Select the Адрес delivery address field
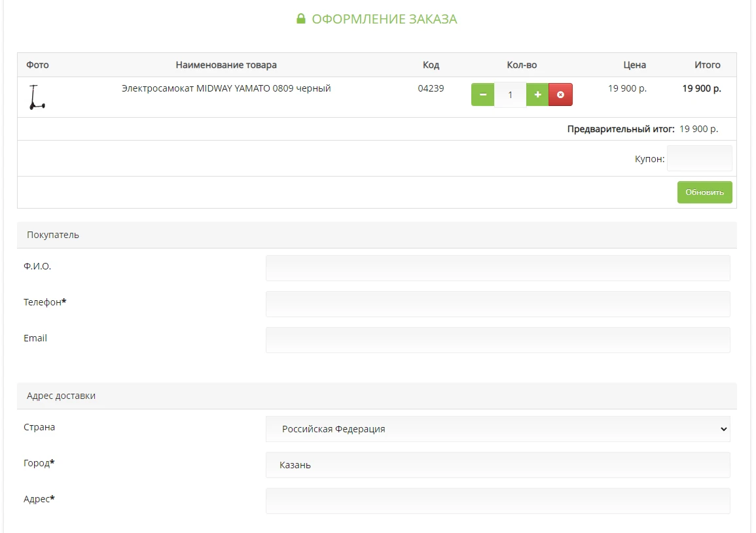Viewport: 756px width, 533px height. pyautogui.click(x=497, y=501)
